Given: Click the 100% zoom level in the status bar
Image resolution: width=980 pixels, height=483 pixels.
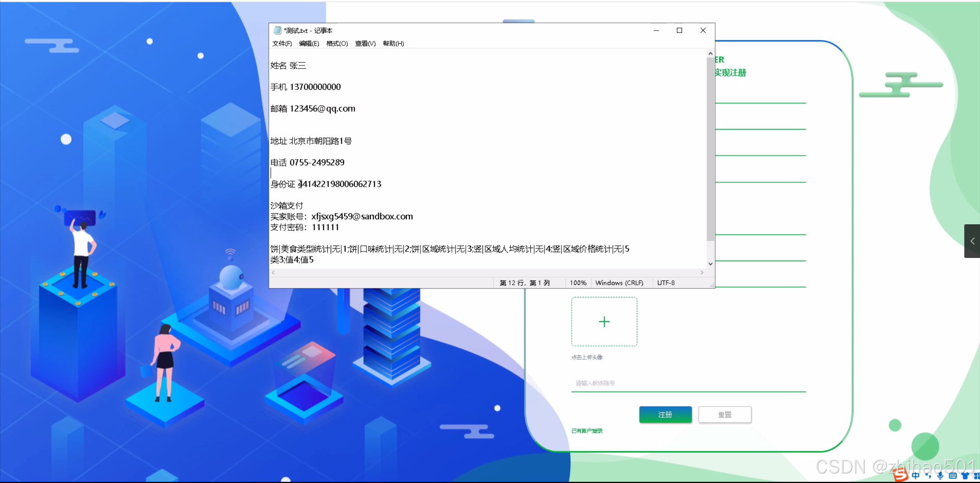Looking at the screenshot, I should coord(578,283).
